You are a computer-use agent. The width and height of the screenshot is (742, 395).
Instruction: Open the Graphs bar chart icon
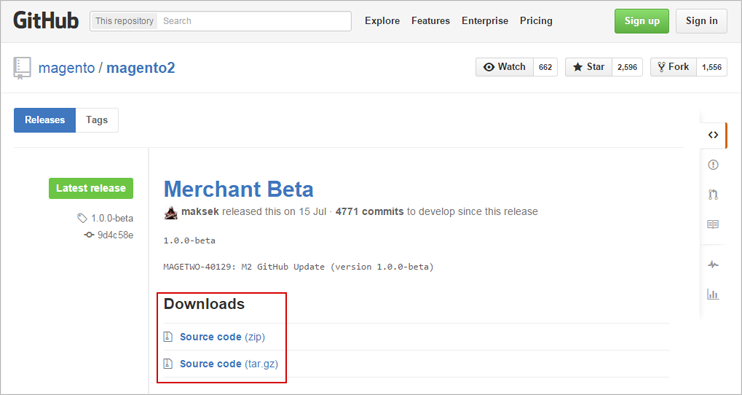click(713, 294)
